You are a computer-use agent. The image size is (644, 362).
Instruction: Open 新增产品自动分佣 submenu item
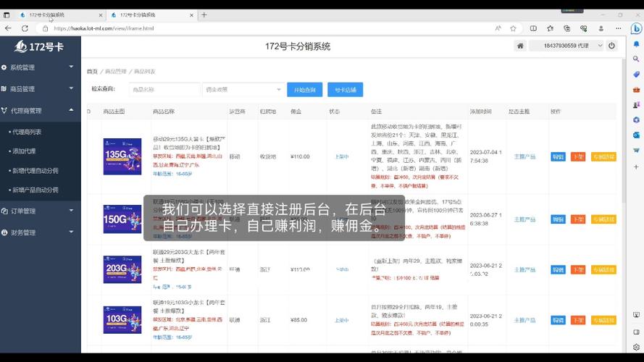pos(35,190)
